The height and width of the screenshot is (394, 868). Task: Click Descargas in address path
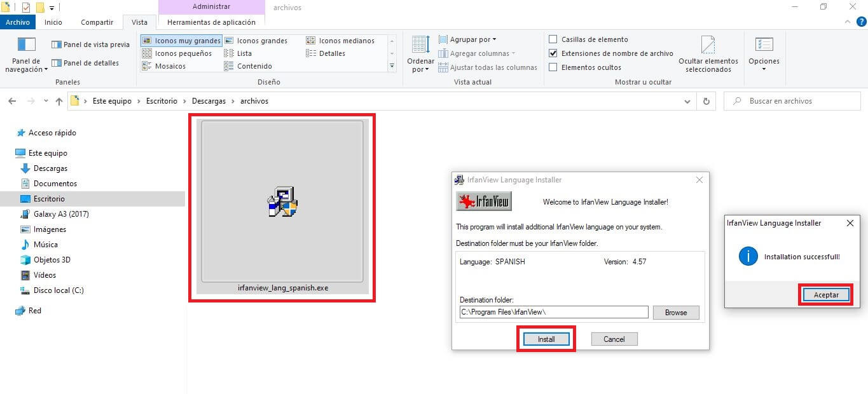click(209, 101)
